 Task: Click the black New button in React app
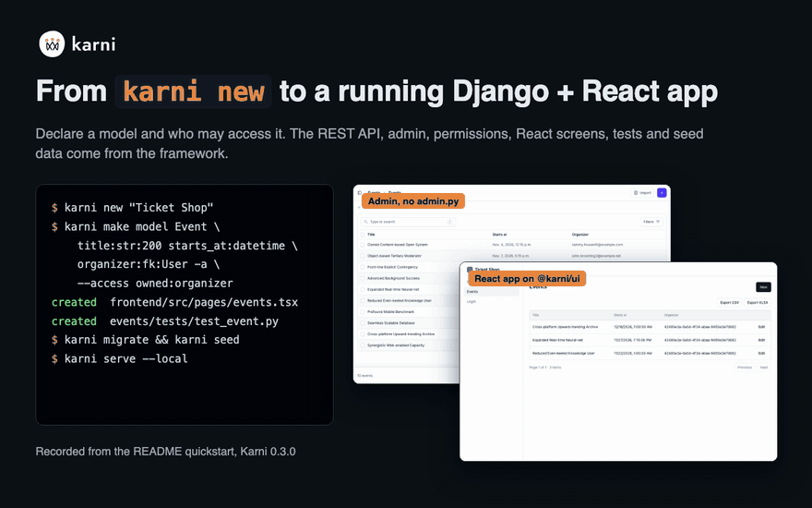pos(763,287)
